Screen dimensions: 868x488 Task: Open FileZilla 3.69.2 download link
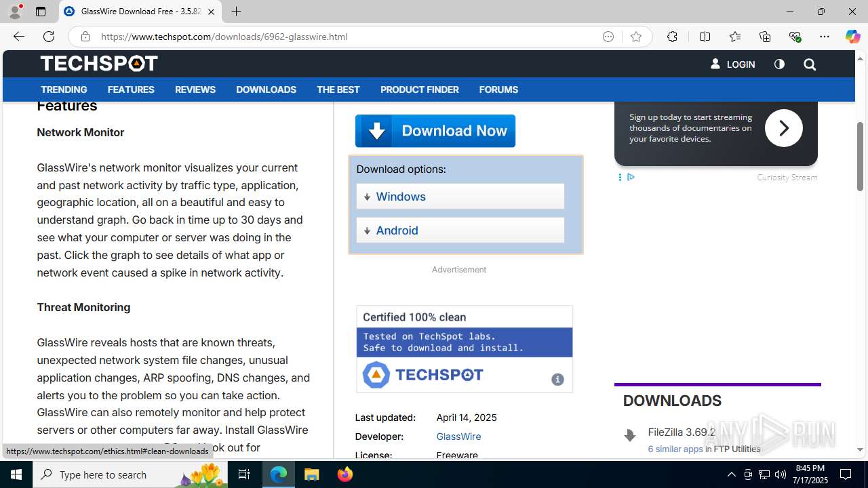[x=682, y=432]
